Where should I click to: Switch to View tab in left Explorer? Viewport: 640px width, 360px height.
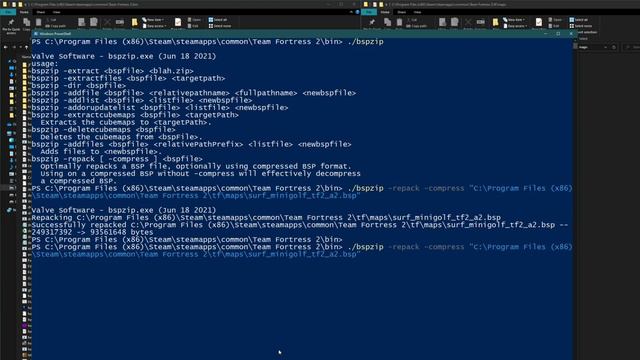coord(56,12)
